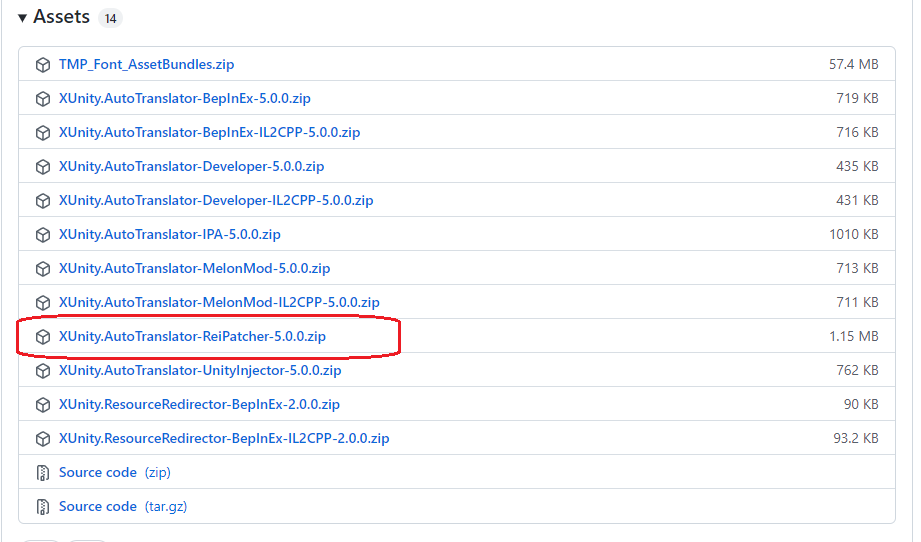The width and height of the screenshot is (921, 542).
Task: Click the package icon beside XUnity.AutoTranslator-BepInEx-5.0.0.zip
Action: point(43,99)
